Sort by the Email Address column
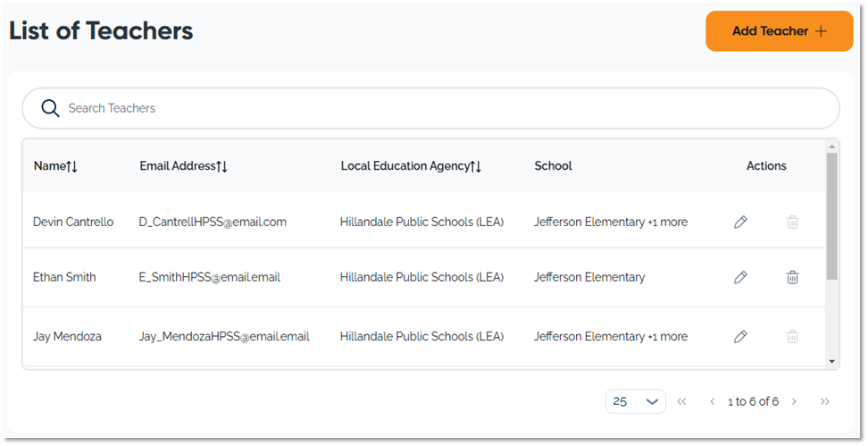Viewport: 868px width, 446px height. (x=183, y=165)
